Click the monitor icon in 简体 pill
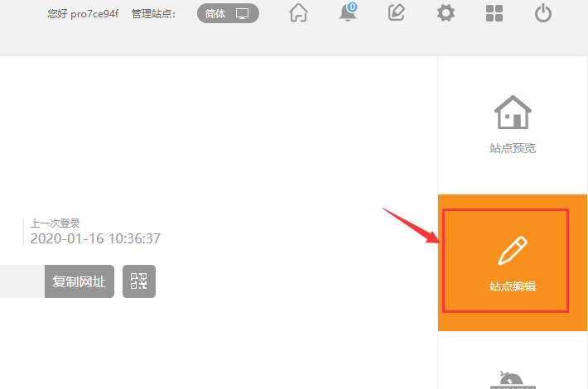Image resolution: width=588 pixels, height=389 pixels. click(243, 14)
